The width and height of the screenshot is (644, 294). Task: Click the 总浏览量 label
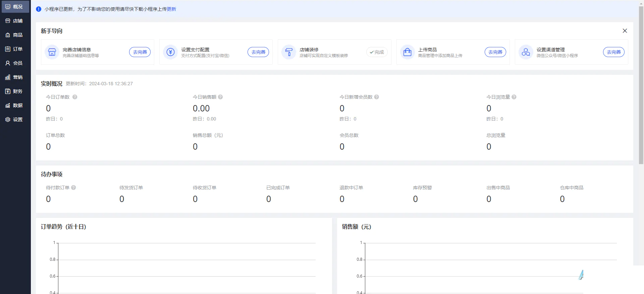(496, 135)
